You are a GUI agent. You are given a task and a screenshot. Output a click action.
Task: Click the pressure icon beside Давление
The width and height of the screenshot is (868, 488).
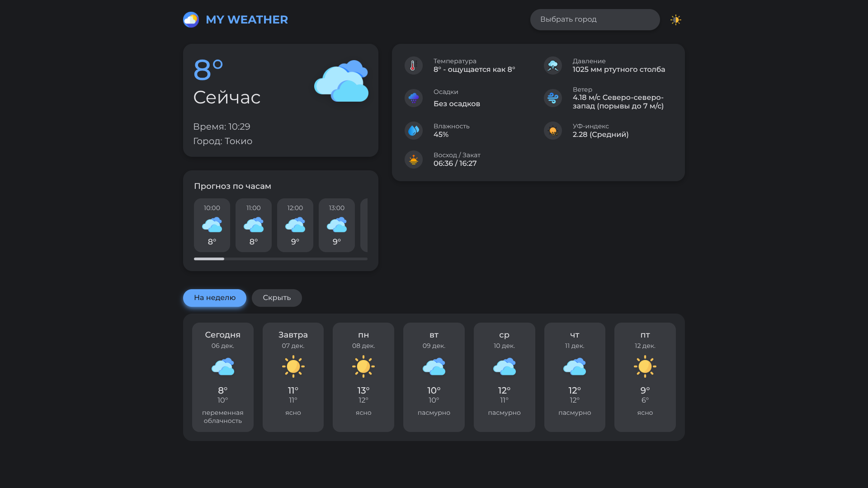552,66
